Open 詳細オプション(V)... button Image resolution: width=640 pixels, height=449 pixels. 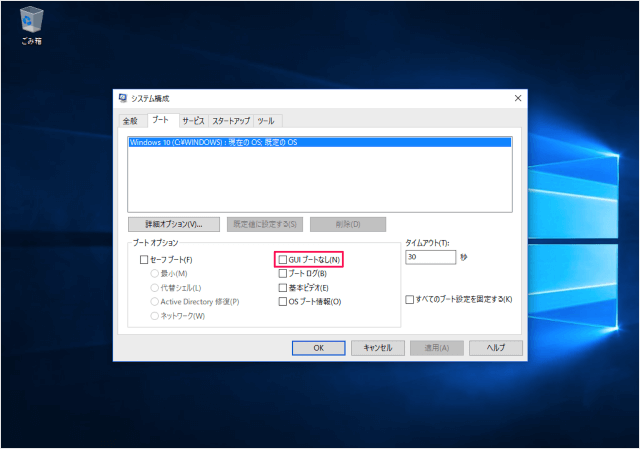174,224
